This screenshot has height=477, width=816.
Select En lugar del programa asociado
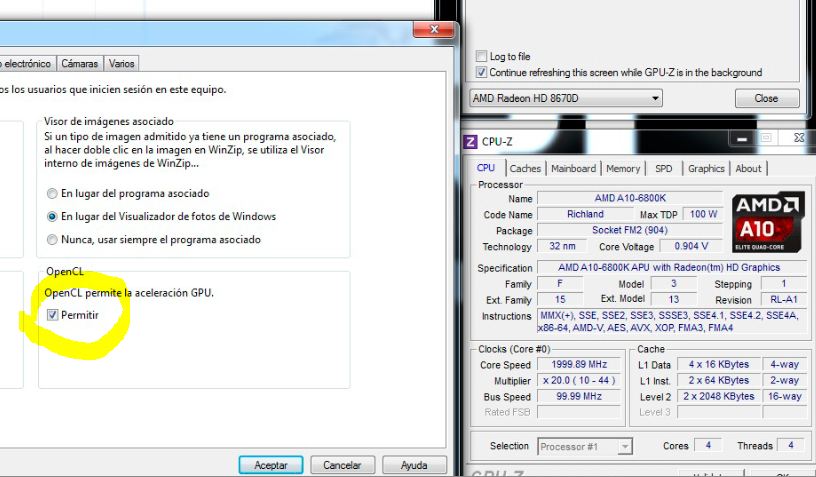(52, 194)
